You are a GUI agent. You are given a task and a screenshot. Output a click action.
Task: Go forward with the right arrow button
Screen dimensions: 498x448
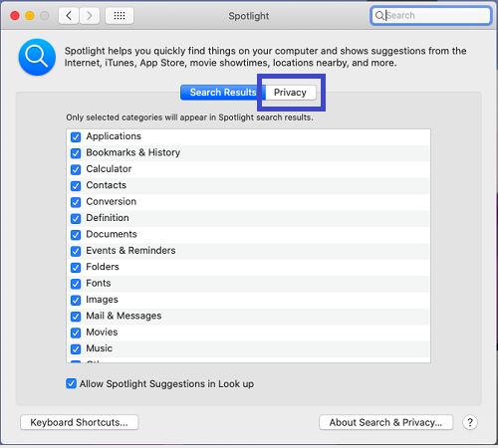coord(89,16)
